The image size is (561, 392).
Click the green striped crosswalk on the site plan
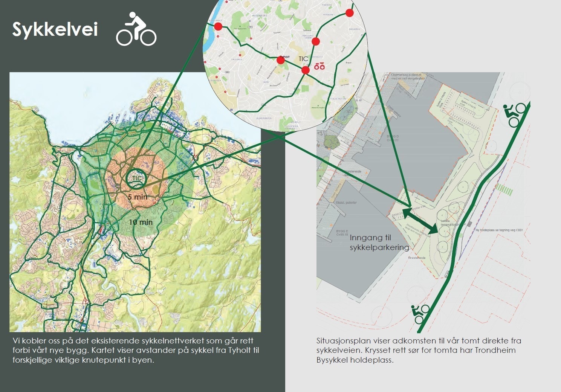pyautogui.click(x=504, y=189)
